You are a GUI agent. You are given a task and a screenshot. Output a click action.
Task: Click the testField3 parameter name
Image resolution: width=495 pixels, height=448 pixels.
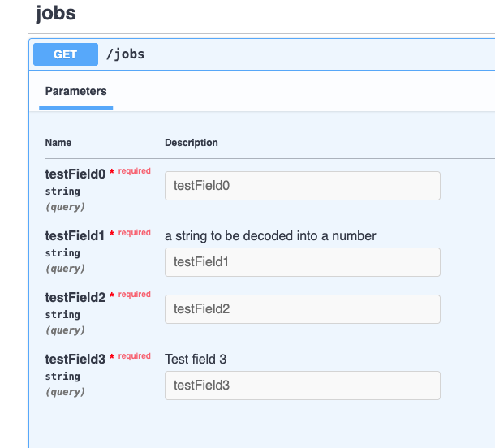pos(75,359)
